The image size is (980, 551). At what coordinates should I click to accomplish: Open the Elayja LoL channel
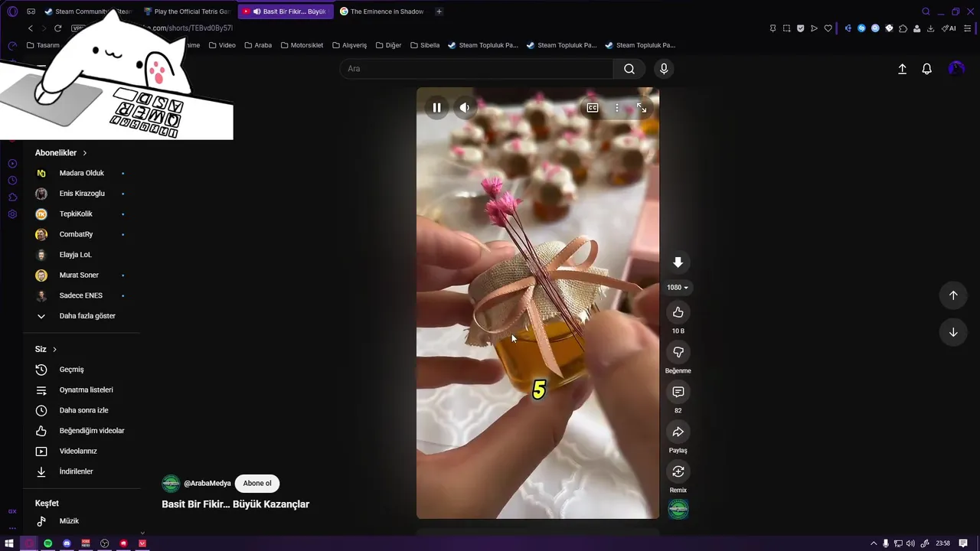(81, 255)
